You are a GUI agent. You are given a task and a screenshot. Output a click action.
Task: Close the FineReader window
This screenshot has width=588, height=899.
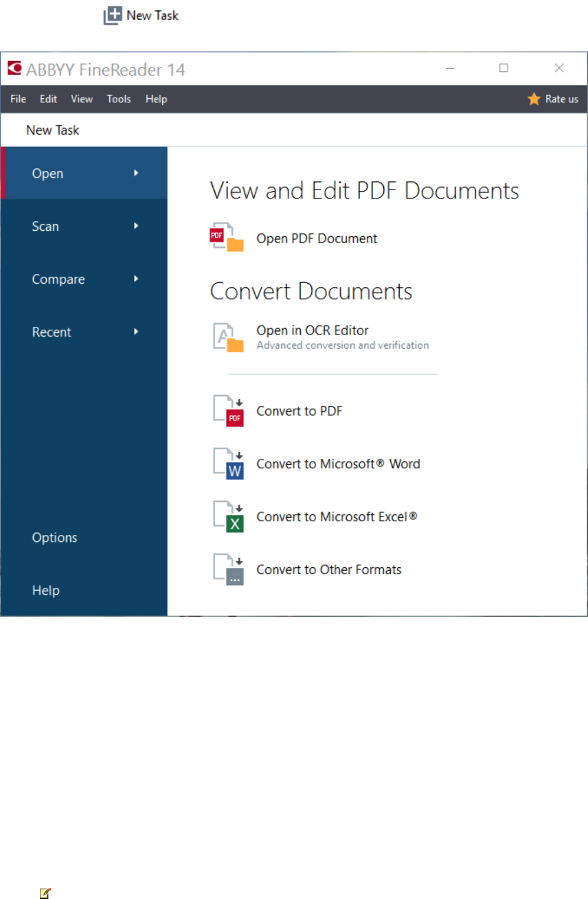pyautogui.click(x=559, y=68)
